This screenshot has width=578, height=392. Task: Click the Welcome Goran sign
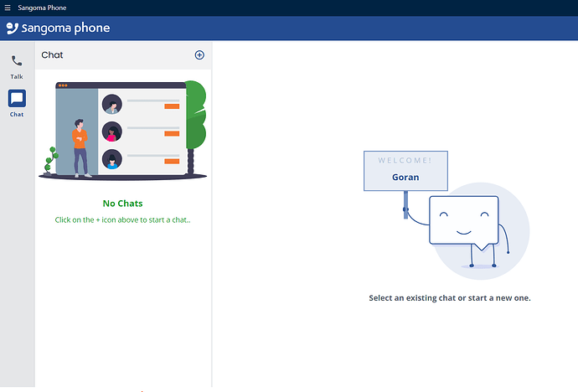(x=405, y=170)
